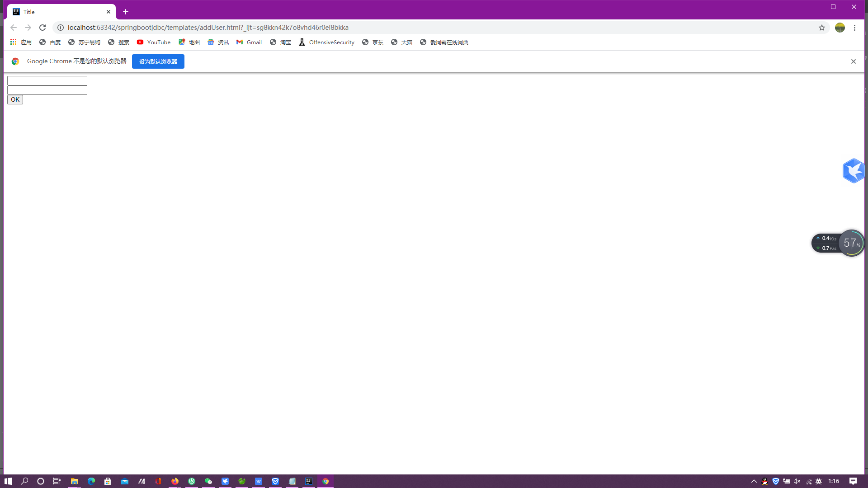The width and height of the screenshot is (868, 488).
Task: View site information icon in address bar
Action: (x=61, y=28)
